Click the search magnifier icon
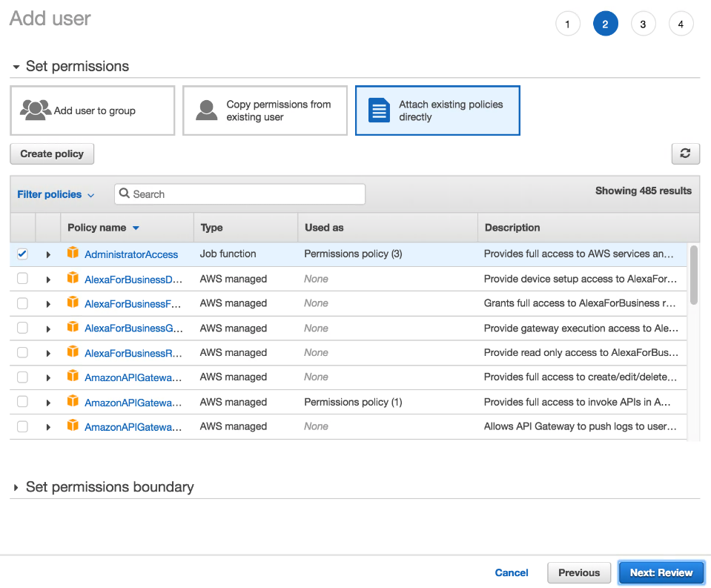This screenshot has height=588, width=711. click(x=125, y=194)
